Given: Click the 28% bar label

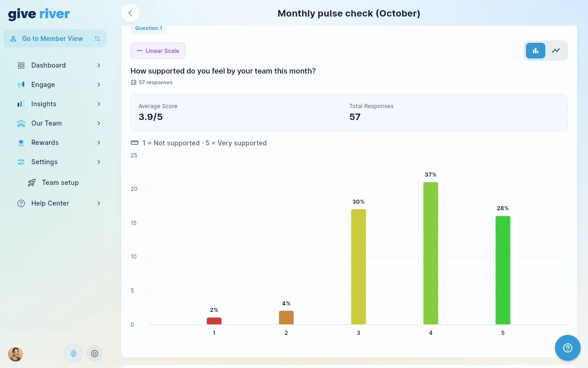Looking at the screenshot, I should [503, 208].
